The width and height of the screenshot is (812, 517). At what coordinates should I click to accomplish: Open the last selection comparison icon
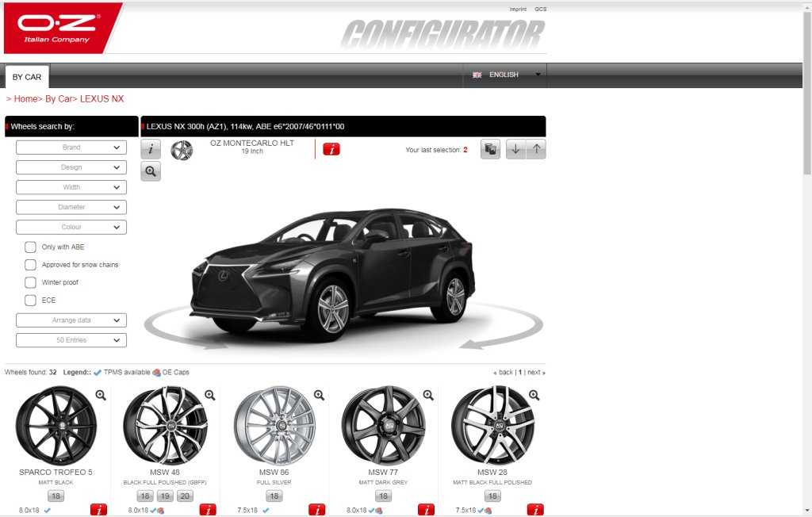point(490,150)
